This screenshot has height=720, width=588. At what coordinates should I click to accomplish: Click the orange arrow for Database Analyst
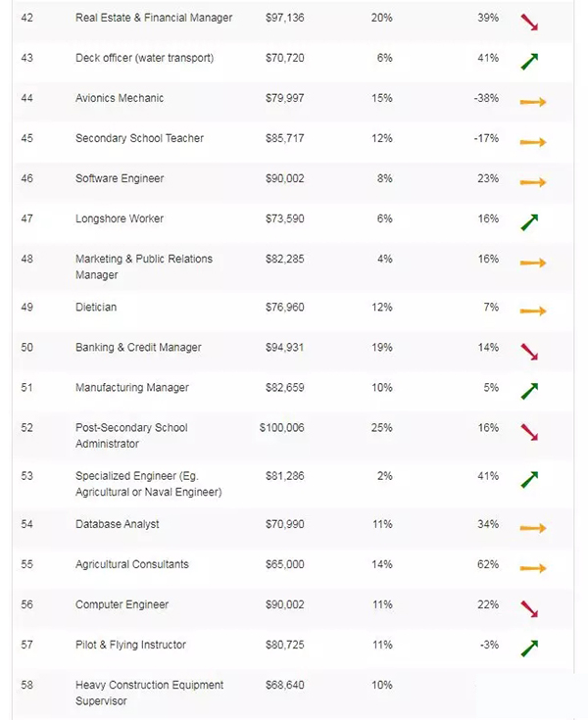click(533, 528)
